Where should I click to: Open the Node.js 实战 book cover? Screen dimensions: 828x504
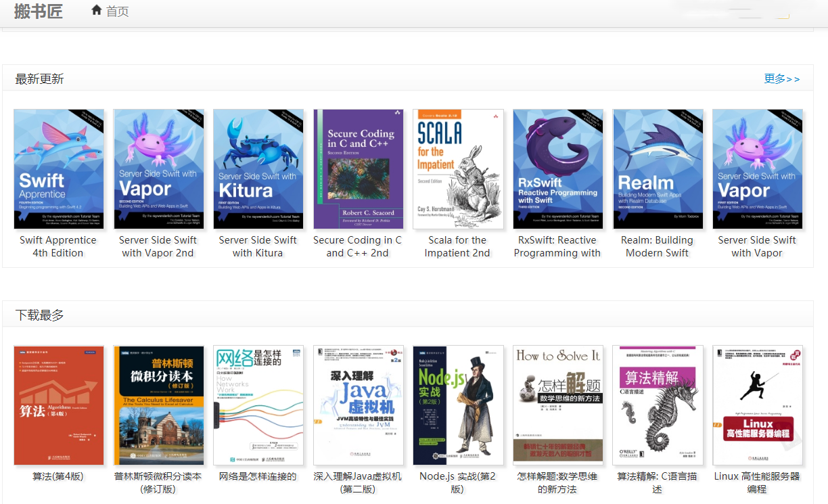pos(458,405)
